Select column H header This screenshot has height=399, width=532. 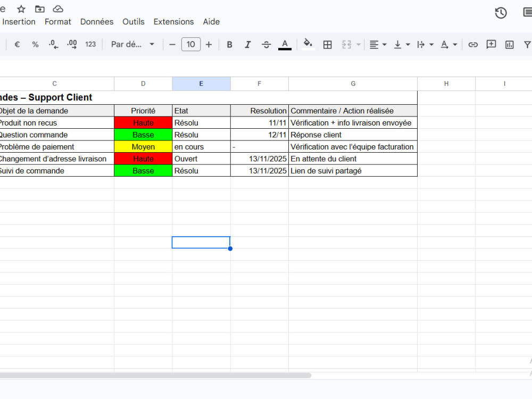click(446, 84)
